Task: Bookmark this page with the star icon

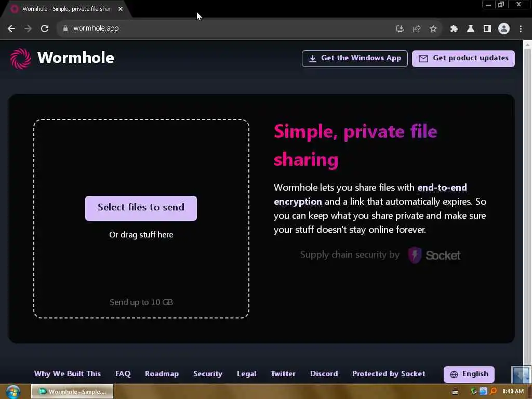Action: (x=433, y=29)
